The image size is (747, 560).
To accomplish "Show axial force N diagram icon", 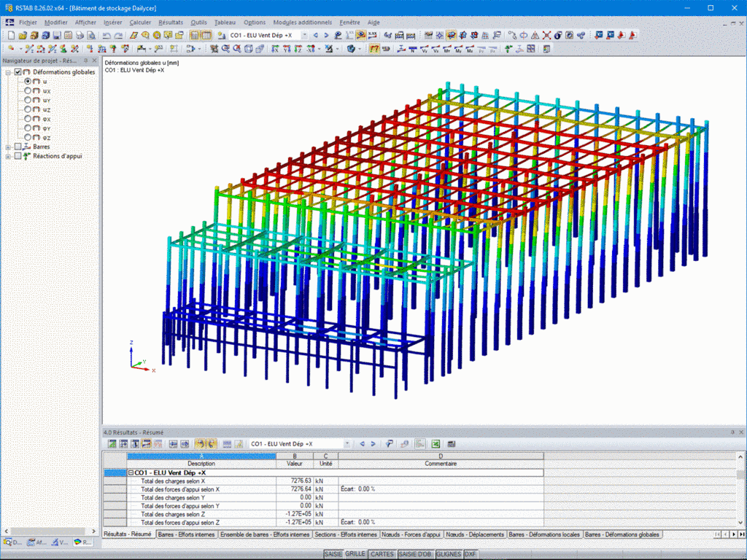I will tap(413, 49).
